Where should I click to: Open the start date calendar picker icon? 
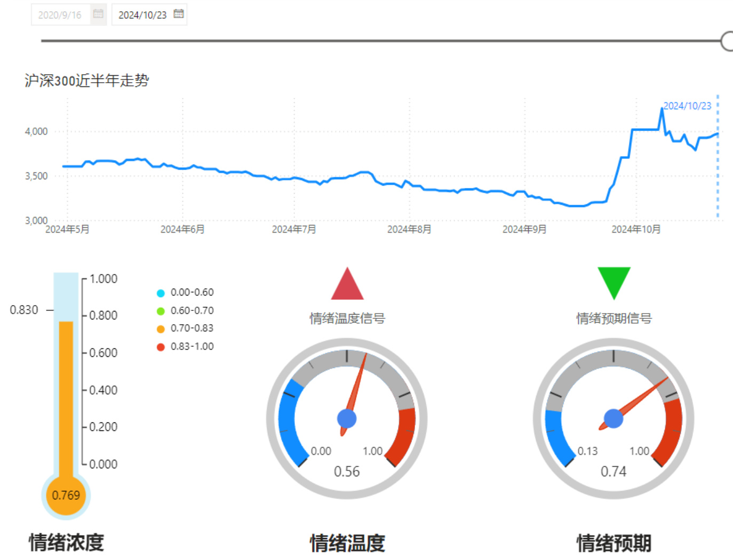[98, 14]
